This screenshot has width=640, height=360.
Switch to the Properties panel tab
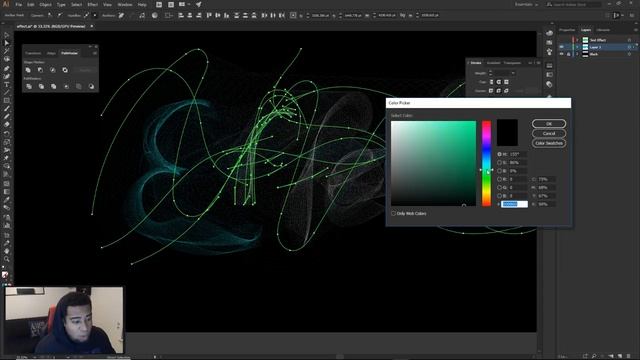pos(567,30)
